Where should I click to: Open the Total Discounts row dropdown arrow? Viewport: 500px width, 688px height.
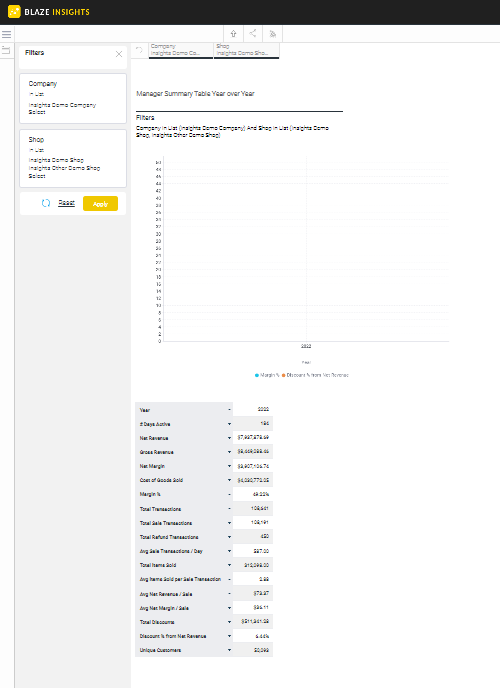(229, 622)
